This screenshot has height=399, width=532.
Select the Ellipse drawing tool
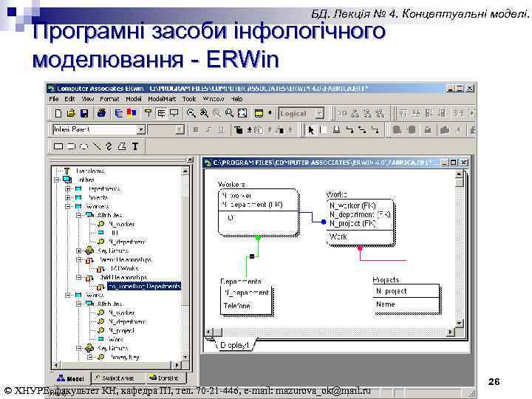[x=83, y=146]
